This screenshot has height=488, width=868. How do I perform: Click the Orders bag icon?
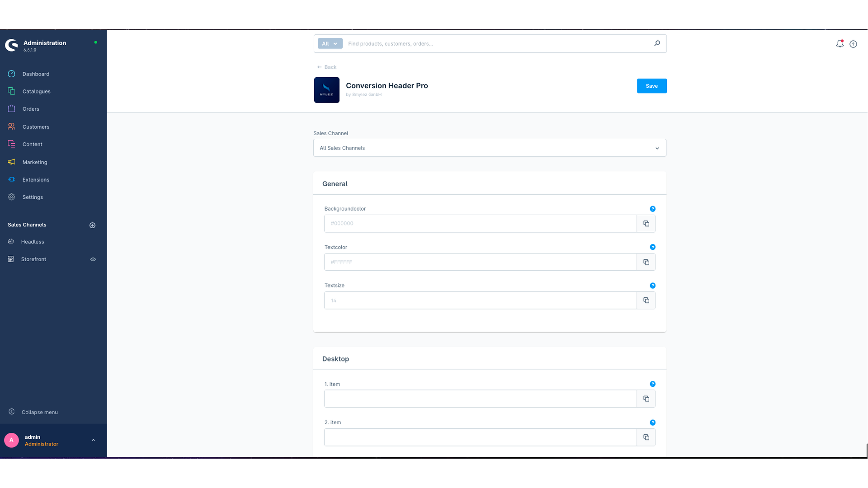pyautogui.click(x=11, y=109)
